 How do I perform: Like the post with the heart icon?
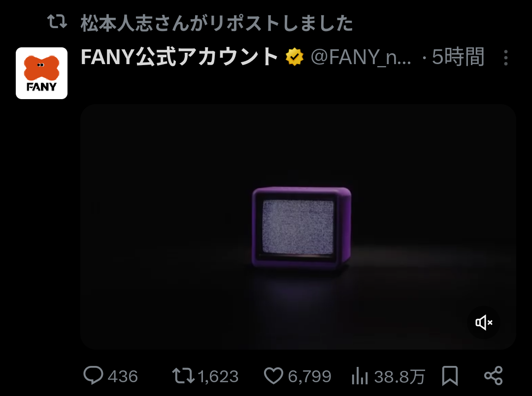pyautogui.click(x=273, y=376)
